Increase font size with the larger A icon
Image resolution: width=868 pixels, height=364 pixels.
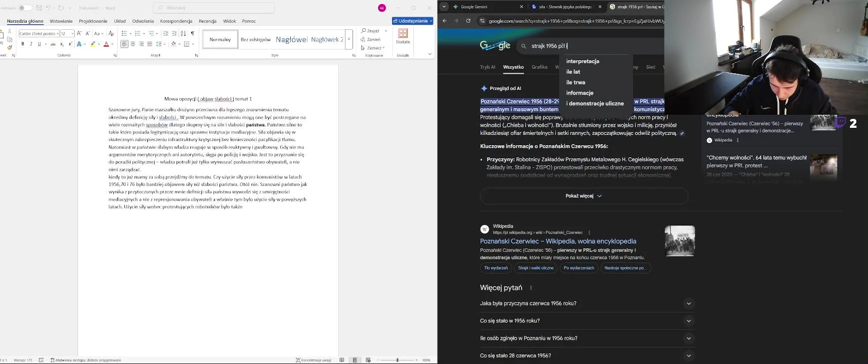tap(79, 33)
